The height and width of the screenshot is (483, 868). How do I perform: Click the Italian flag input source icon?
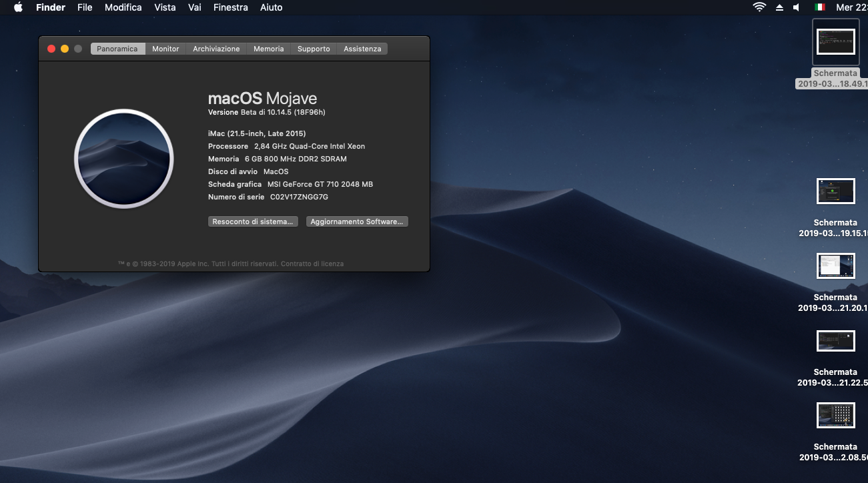(x=819, y=7)
